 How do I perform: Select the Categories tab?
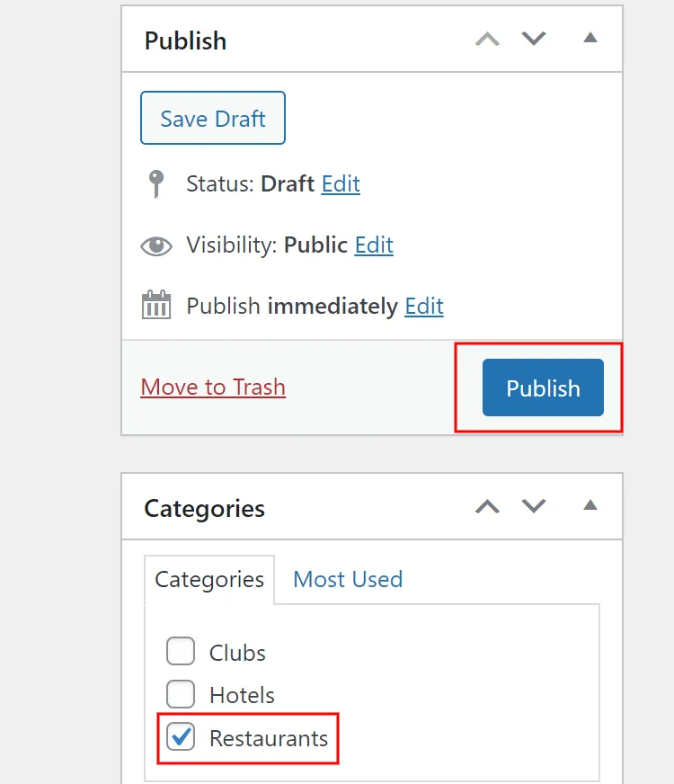208,580
